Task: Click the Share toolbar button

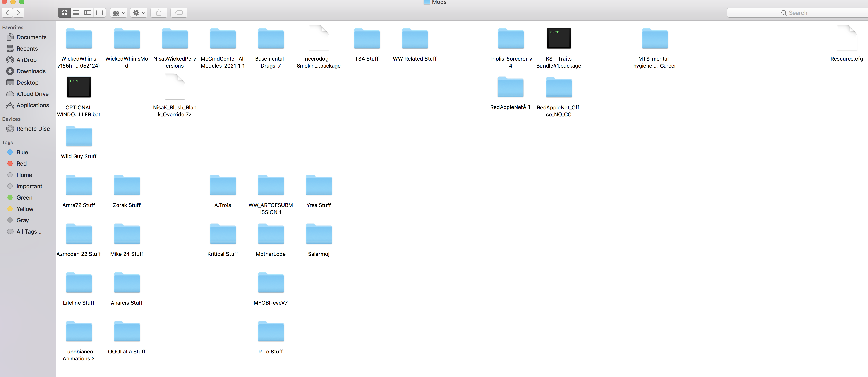Action: (159, 13)
